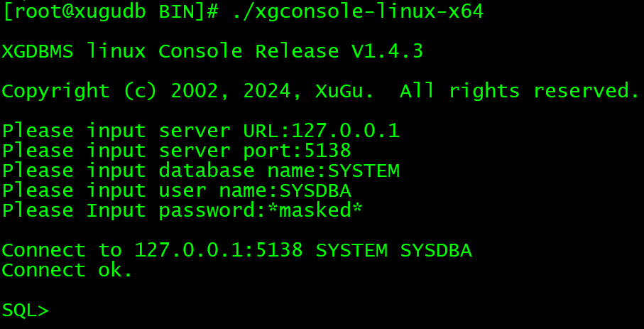Click the 127.0.0.1:5138 address in Connect line
This screenshot has height=329, width=644.
(219, 251)
